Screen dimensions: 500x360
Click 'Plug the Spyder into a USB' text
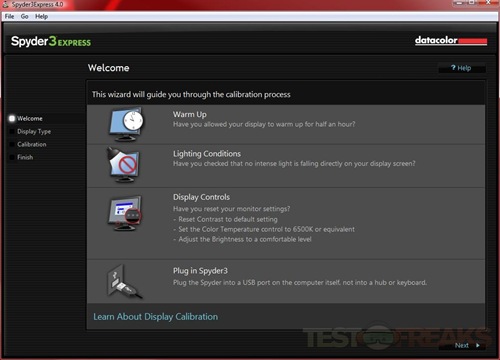click(x=300, y=283)
